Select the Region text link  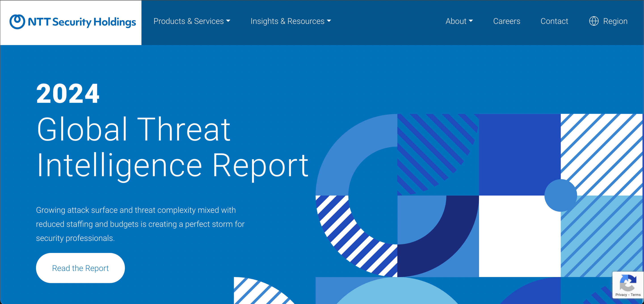tap(615, 21)
